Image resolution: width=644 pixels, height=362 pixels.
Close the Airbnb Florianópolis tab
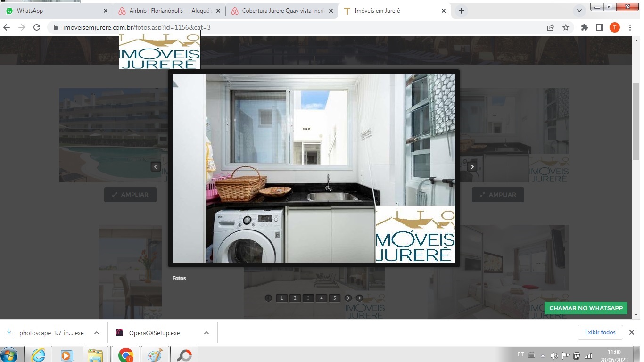[x=218, y=11]
